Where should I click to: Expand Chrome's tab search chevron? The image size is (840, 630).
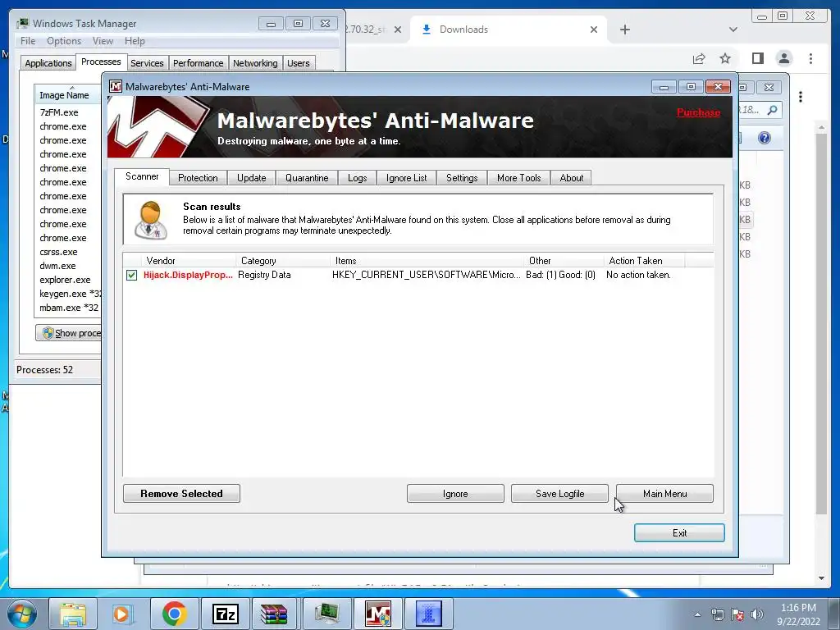(x=733, y=30)
